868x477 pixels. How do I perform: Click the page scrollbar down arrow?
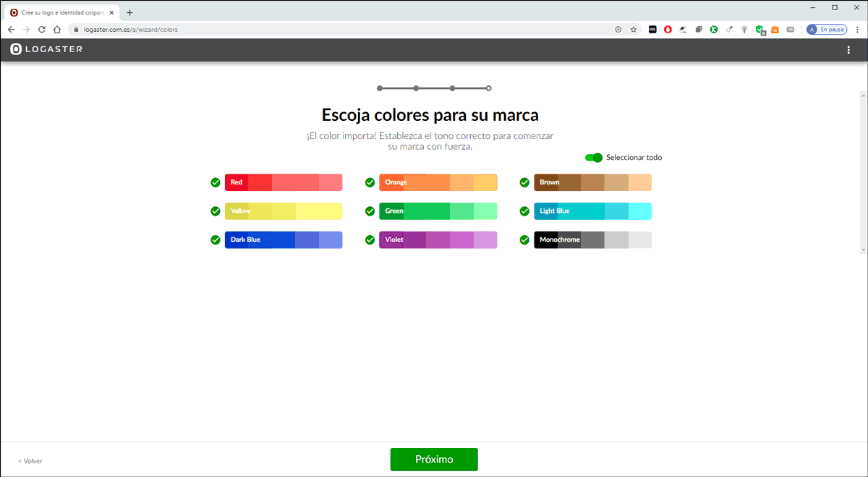(863, 250)
